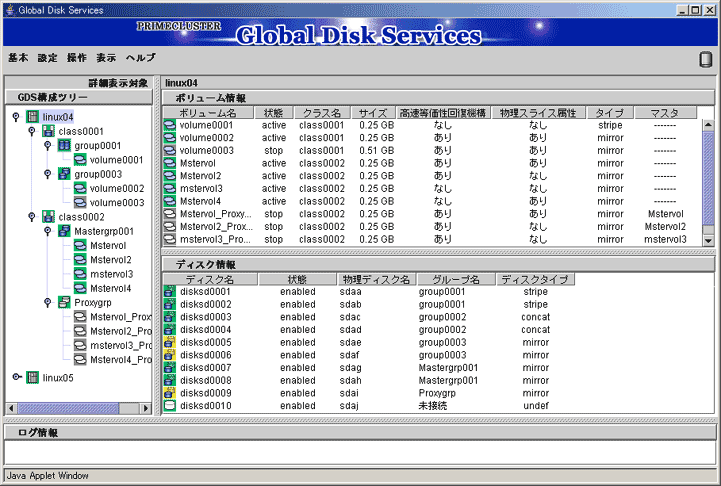Click the Proxygrp group icon
721x486 pixels.
(x=64, y=302)
